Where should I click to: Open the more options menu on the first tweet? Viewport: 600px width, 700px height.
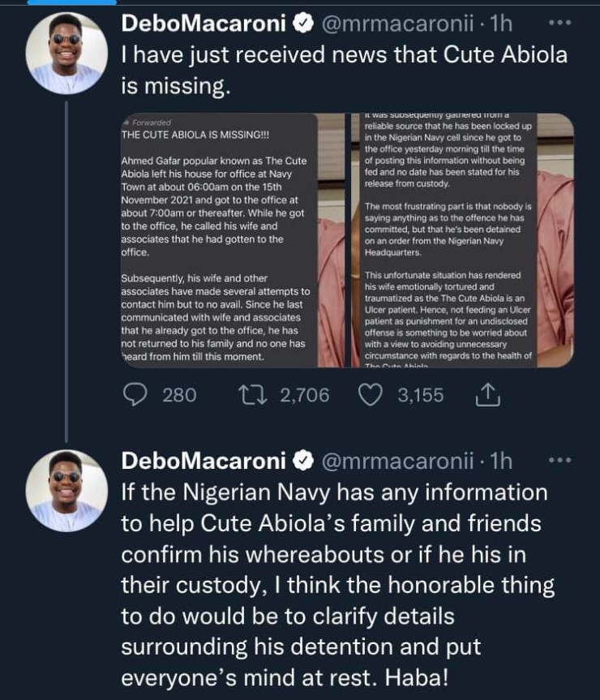(559, 24)
